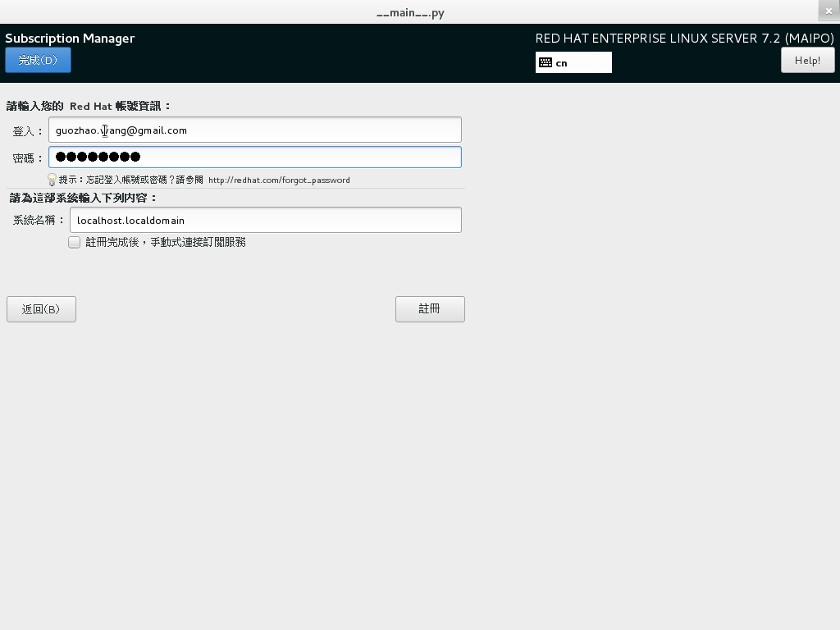This screenshot has width=840, height=630.
Task: Click the 返回(B) back button
Action: coord(41,309)
